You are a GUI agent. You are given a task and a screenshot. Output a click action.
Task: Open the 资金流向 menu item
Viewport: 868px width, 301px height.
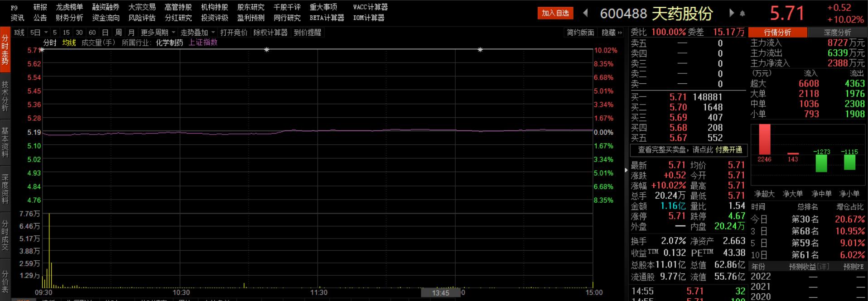point(106,18)
